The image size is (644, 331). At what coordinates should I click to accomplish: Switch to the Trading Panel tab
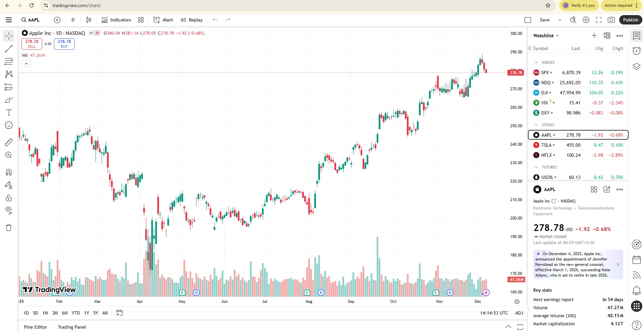click(72, 327)
